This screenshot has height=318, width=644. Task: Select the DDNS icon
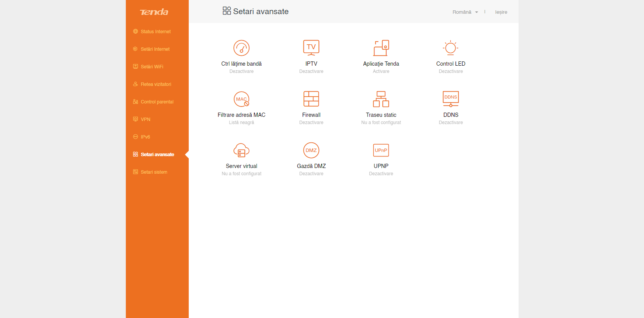[x=451, y=99]
